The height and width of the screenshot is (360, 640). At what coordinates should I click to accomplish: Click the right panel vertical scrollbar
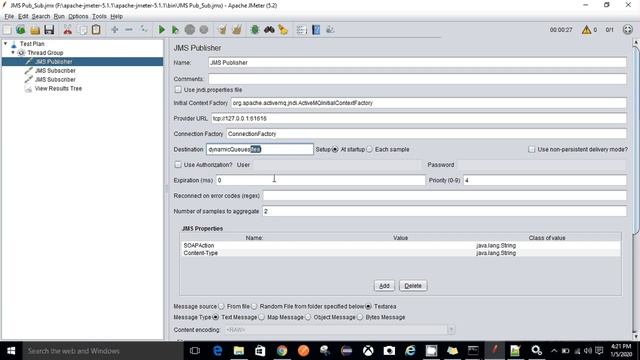636,141
